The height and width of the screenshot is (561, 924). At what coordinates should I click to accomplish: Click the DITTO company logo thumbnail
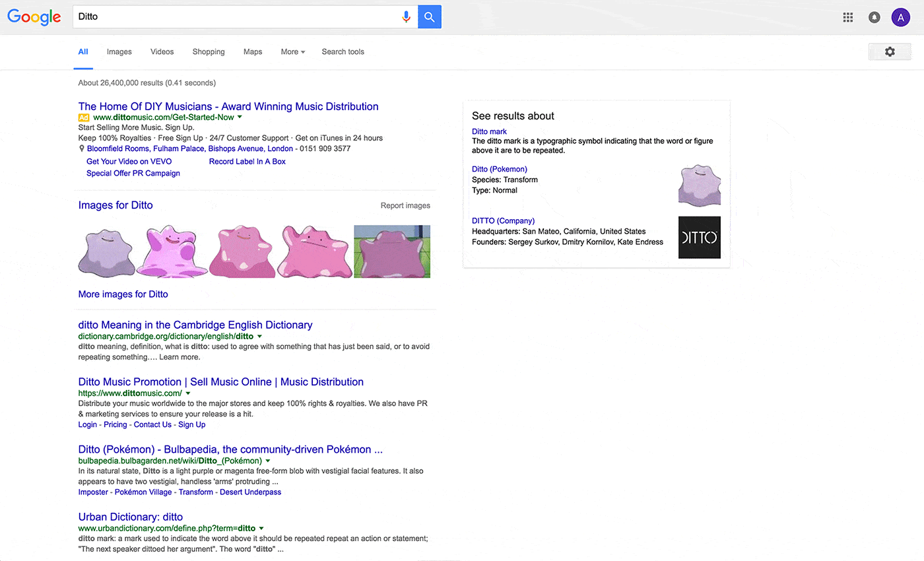(699, 238)
